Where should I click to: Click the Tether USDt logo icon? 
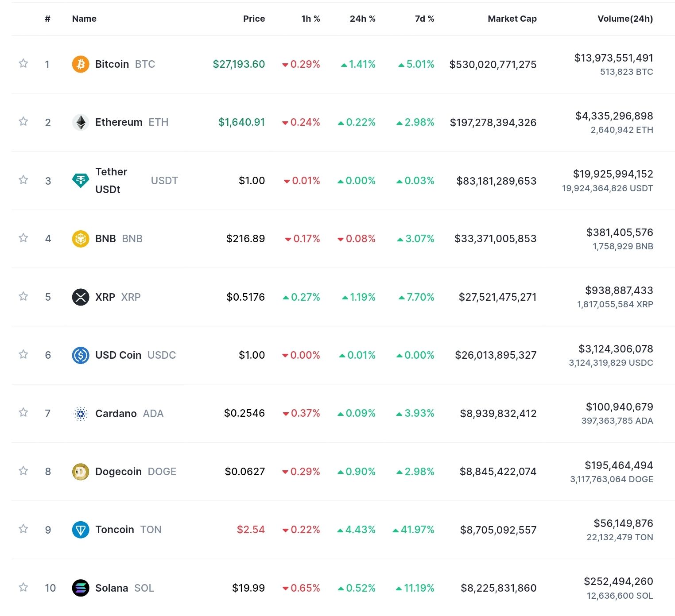81,180
